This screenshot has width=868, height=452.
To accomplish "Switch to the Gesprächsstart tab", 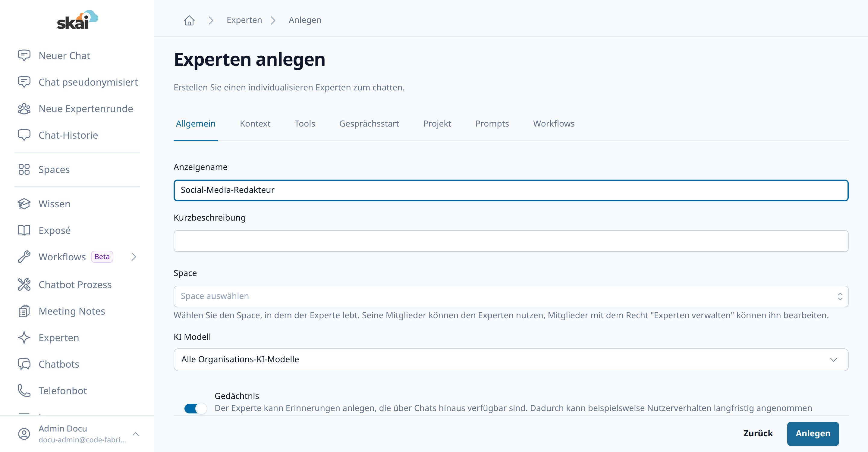I will [369, 124].
